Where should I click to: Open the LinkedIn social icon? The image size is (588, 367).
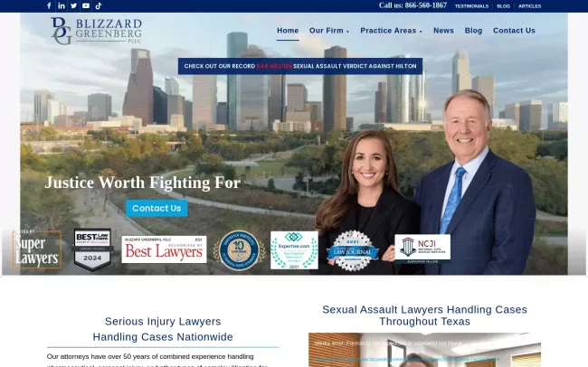pyautogui.click(x=62, y=5)
